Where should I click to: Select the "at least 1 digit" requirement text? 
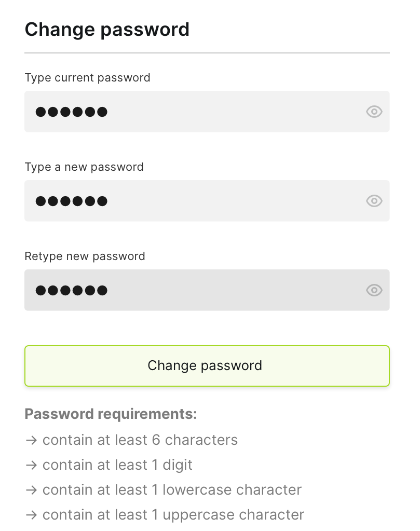145,465
